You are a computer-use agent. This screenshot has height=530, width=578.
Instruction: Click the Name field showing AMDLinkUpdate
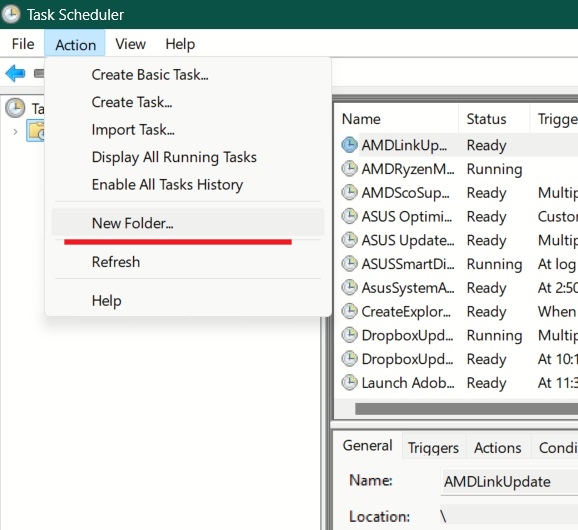coord(509,481)
